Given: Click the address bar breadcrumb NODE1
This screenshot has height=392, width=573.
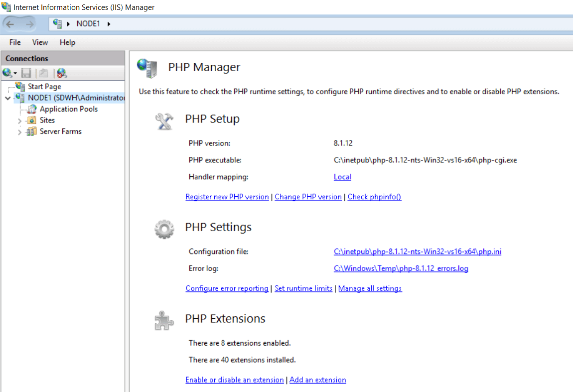Looking at the screenshot, I should coord(88,24).
